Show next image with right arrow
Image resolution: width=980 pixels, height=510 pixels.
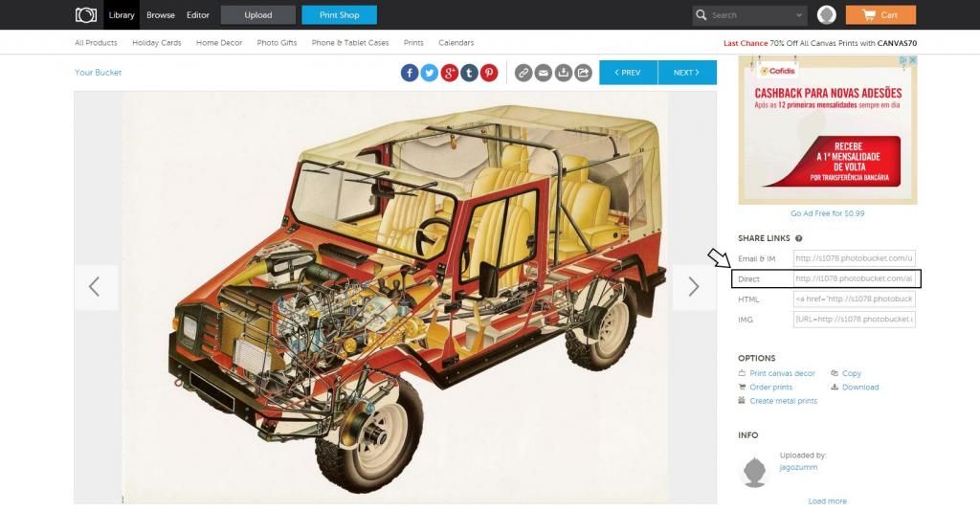[x=694, y=287]
